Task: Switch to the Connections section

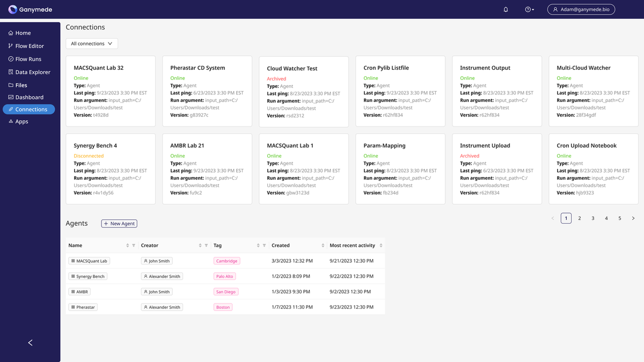Action: click(x=28, y=109)
